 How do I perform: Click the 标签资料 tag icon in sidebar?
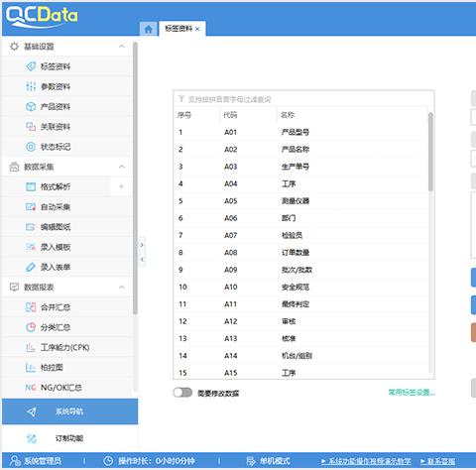tap(31, 66)
